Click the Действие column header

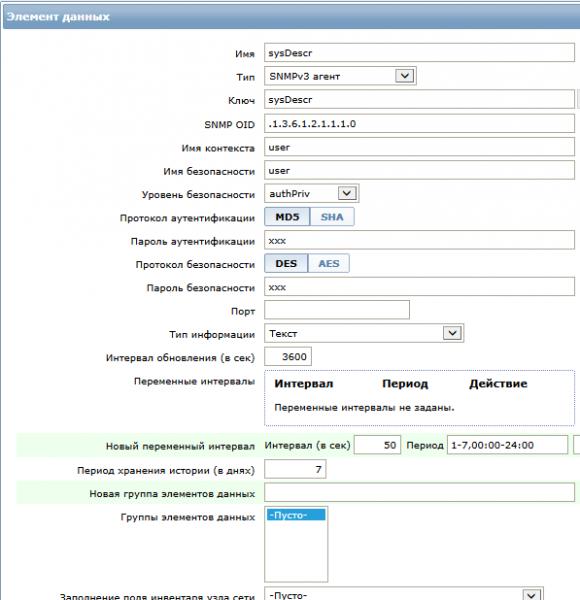pyautogui.click(x=498, y=384)
